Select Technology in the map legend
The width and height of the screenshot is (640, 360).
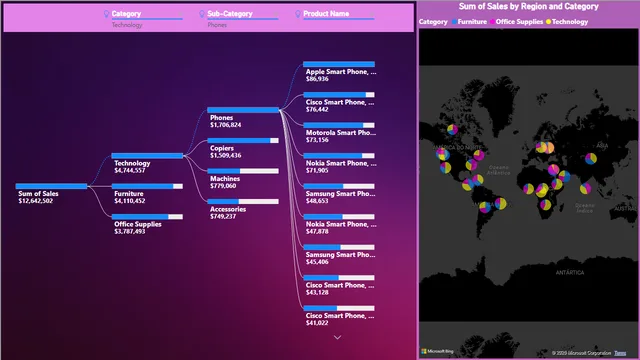[x=567, y=22]
